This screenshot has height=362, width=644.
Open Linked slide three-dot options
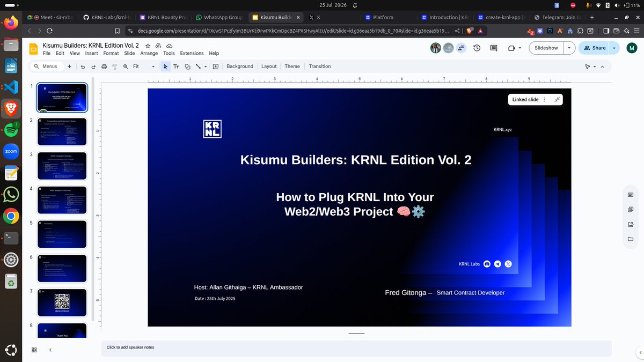(x=544, y=100)
